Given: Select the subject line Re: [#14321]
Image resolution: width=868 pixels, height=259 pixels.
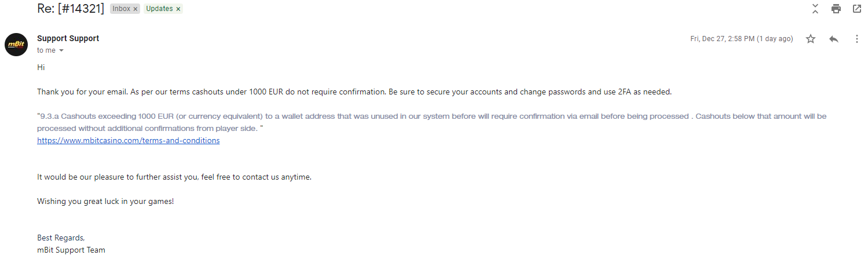Looking at the screenshot, I should click(x=71, y=9).
